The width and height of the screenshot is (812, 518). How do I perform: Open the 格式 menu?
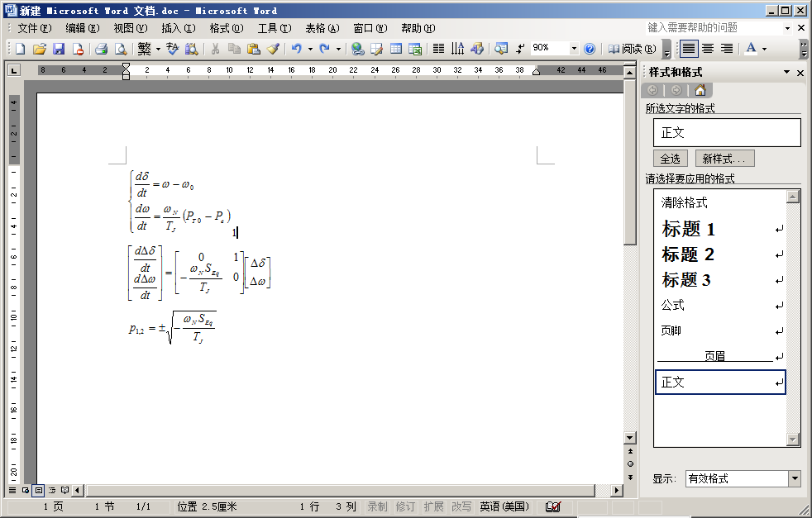click(227, 28)
